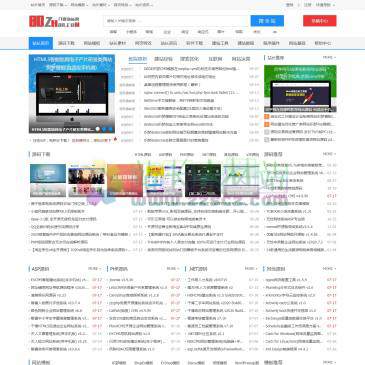Screen dimensions: 365x365
Task: Select the underlined active tab above the news list
Action: tap(138, 59)
